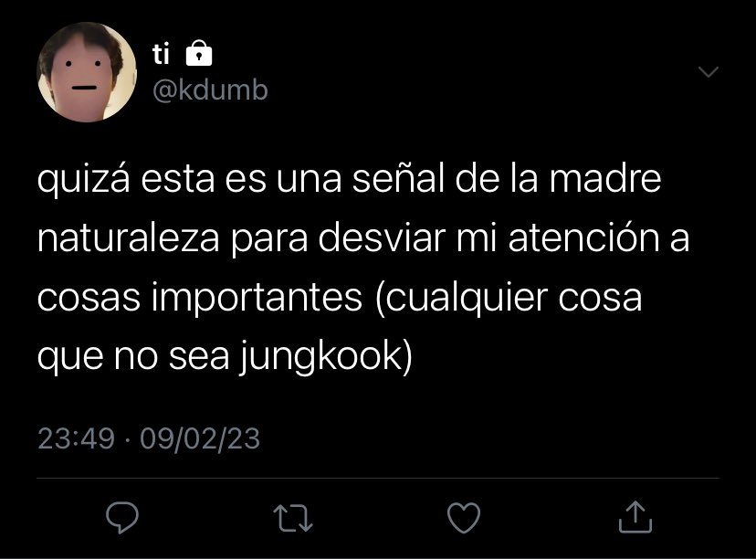Visit the @kdumb handle profile
Screen dimensions: 756x559
(x=210, y=90)
